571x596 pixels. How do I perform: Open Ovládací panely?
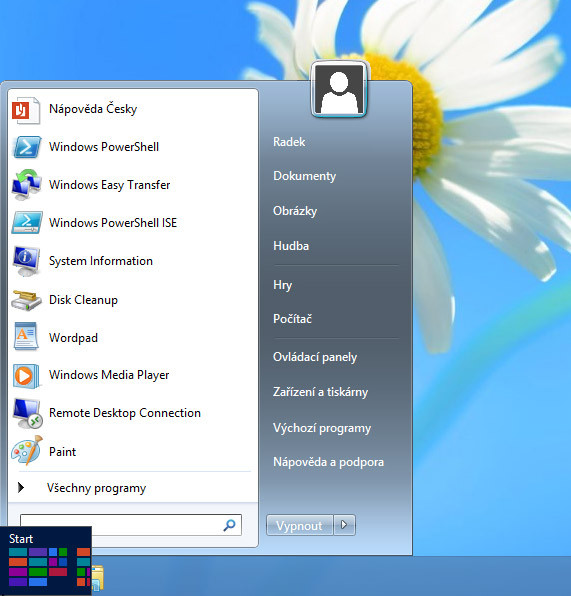[315, 357]
